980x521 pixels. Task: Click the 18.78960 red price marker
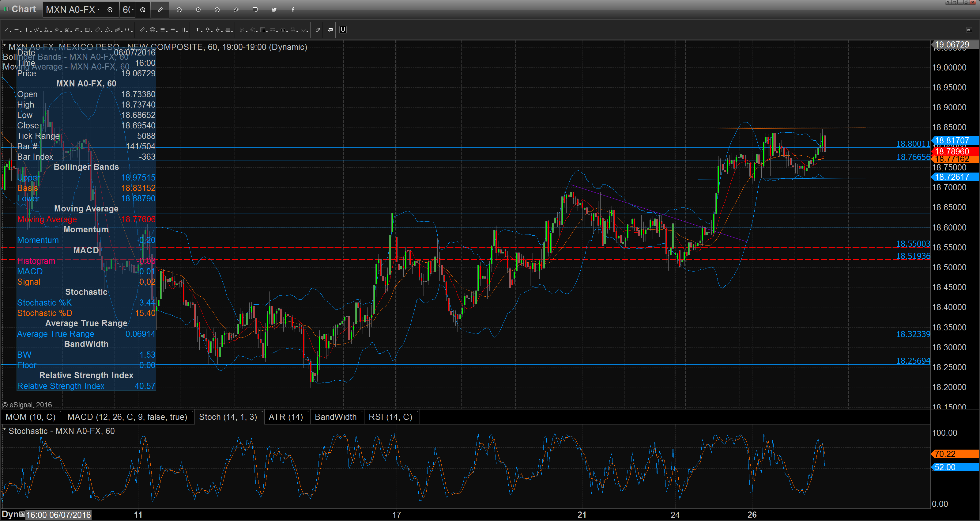[x=955, y=152]
